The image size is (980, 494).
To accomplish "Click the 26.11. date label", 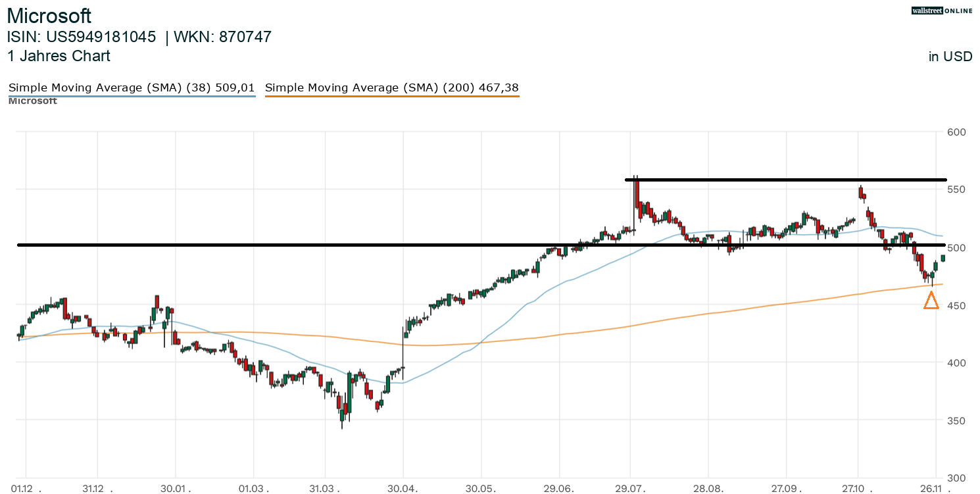I will point(935,489).
